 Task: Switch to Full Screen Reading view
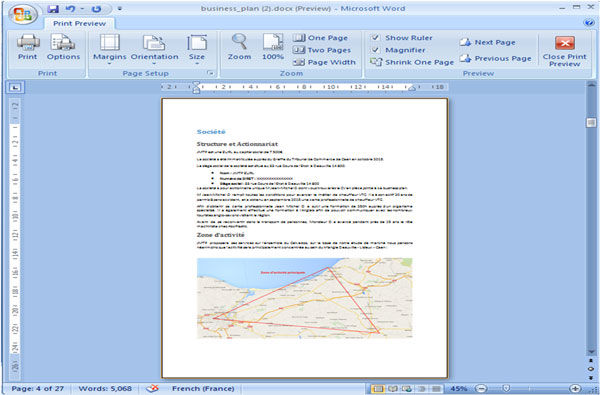393,389
